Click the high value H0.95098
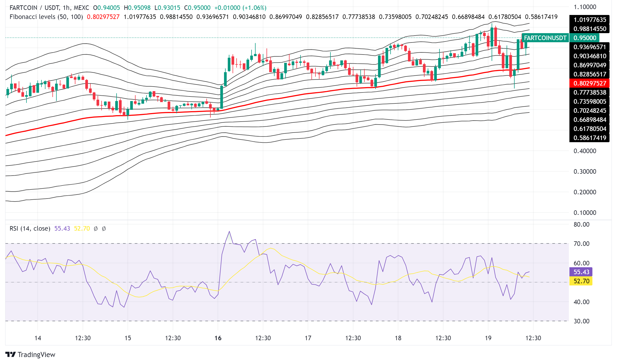The height and width of the screenshot is (364, 617). pyautogui.click(x=137, y=8)
